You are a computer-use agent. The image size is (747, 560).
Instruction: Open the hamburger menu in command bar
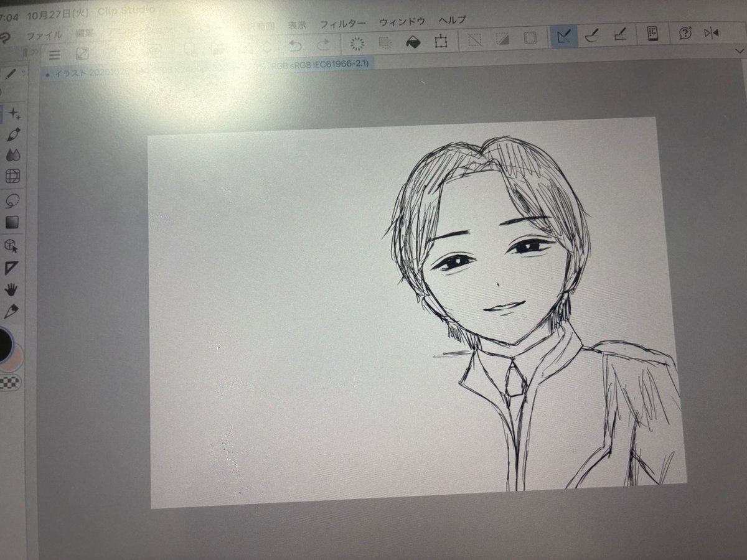(x=55, y=54)
